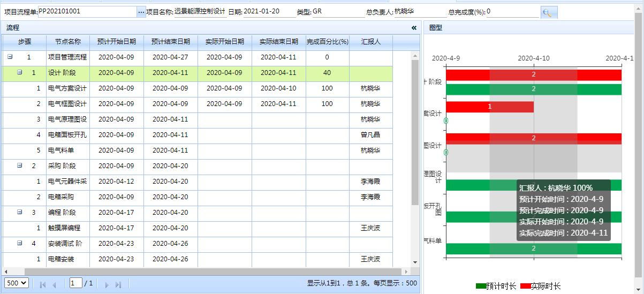The width and height of the screenshot is (644, 294).
Task: Click the table vertical scrollbar thumb
Action: (x=415, y=132)
